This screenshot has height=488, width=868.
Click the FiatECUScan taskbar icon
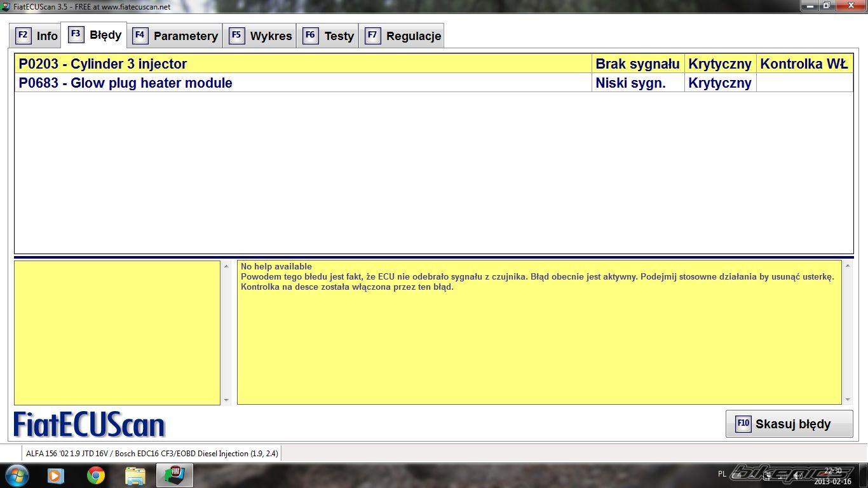pyautogui.click(x=174, y=475)
